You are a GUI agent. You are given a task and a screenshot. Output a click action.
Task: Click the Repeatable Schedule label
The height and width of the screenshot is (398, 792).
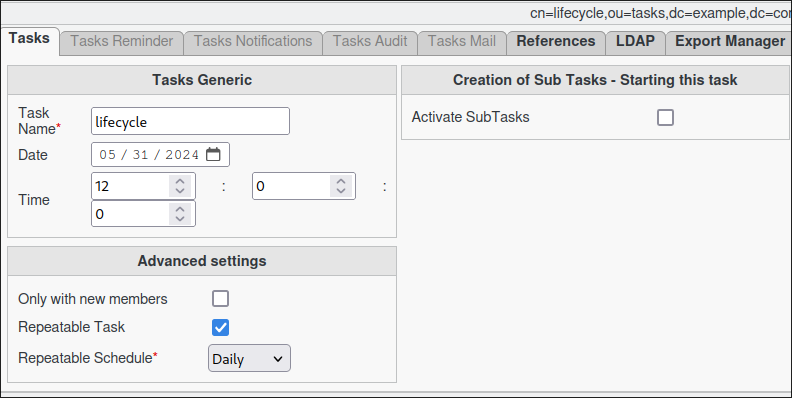click(88, 358)
